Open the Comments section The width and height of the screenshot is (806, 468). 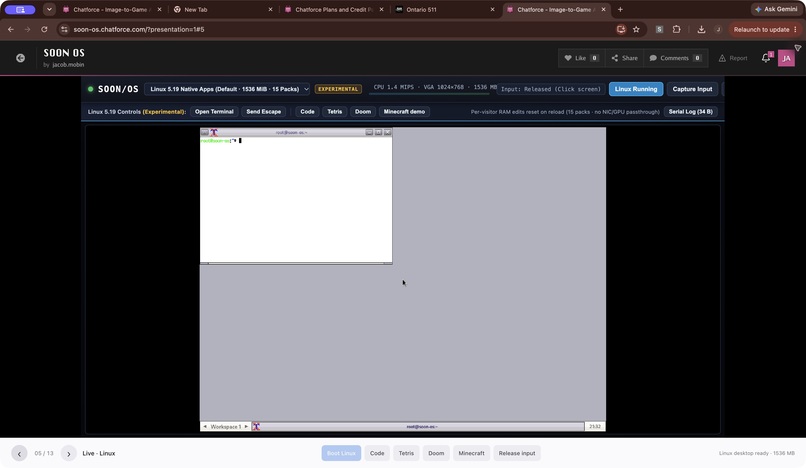(x=675, y=58)
